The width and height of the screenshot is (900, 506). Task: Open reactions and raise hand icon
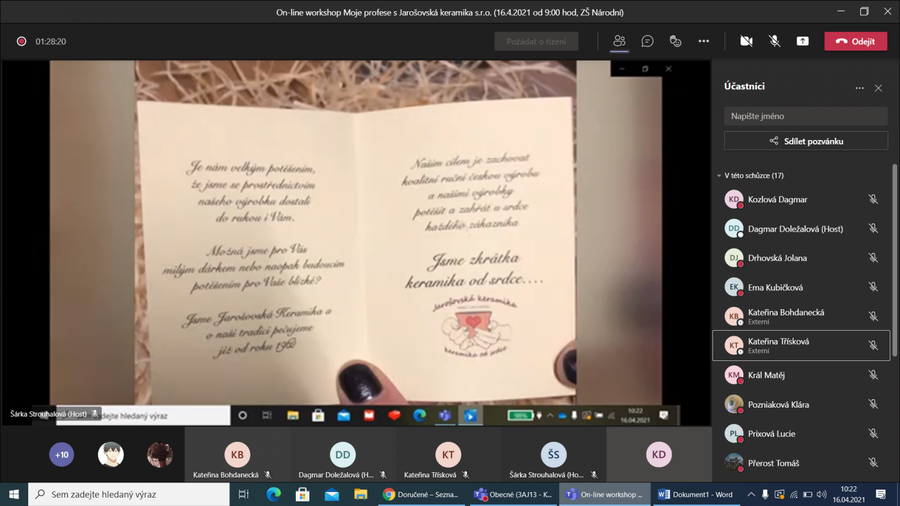(x=676, y=41)
